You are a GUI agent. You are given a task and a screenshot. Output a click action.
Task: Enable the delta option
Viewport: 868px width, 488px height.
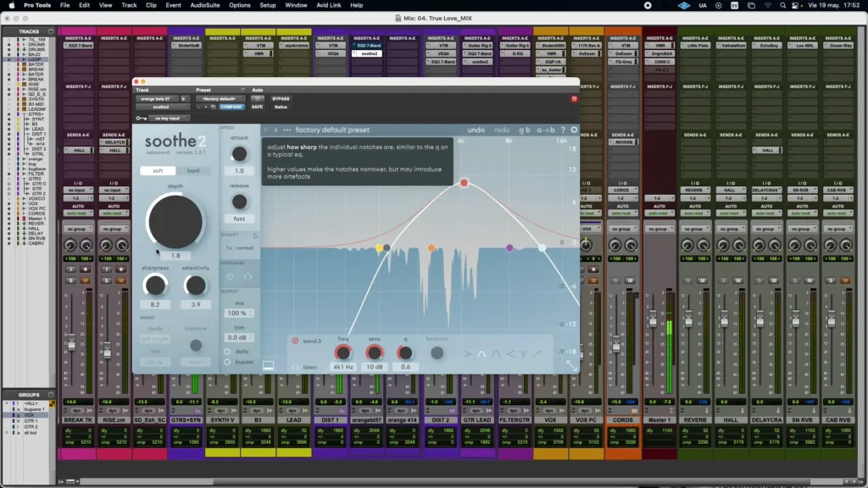click(x=227, y=352)
